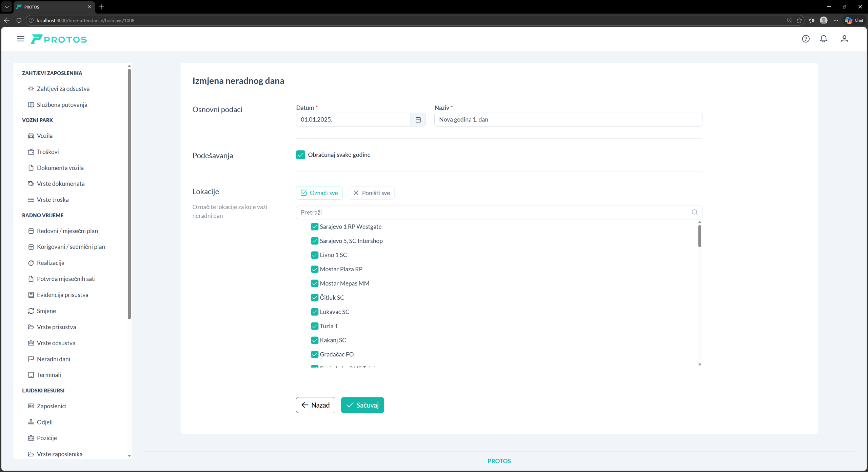Image resolution: width=868 pixels, height=472 pixels.
Task: Open the hamburger sidebar menu
Action: (21, 39)
